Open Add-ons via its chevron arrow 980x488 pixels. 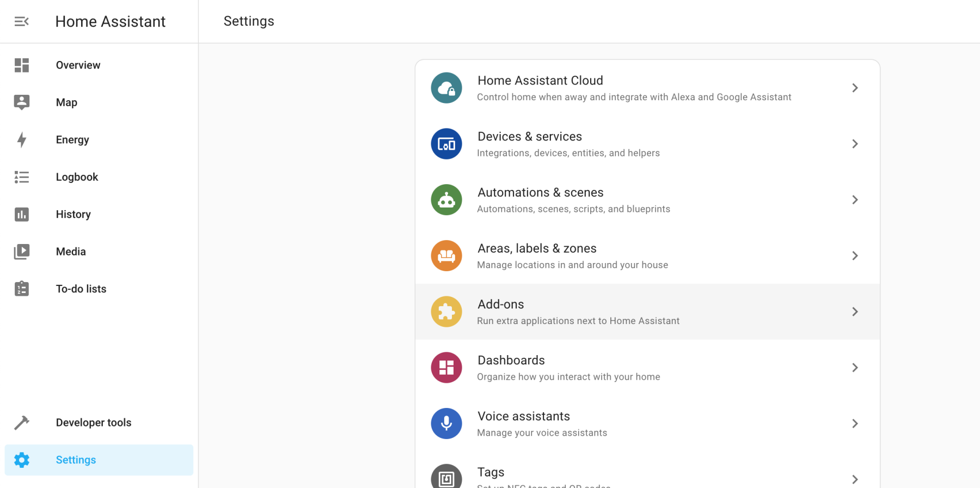pyautogui.click(x=855, y=312)
